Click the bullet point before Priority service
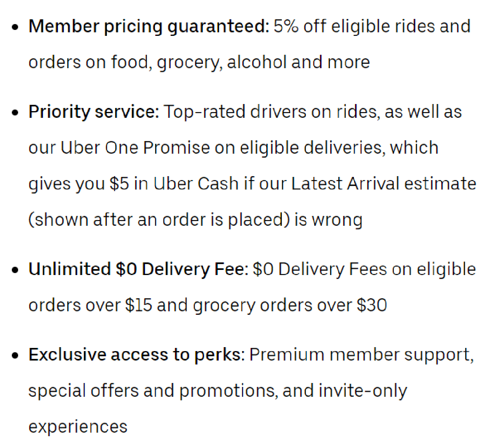The image size is (485, 448). (15, 113)
